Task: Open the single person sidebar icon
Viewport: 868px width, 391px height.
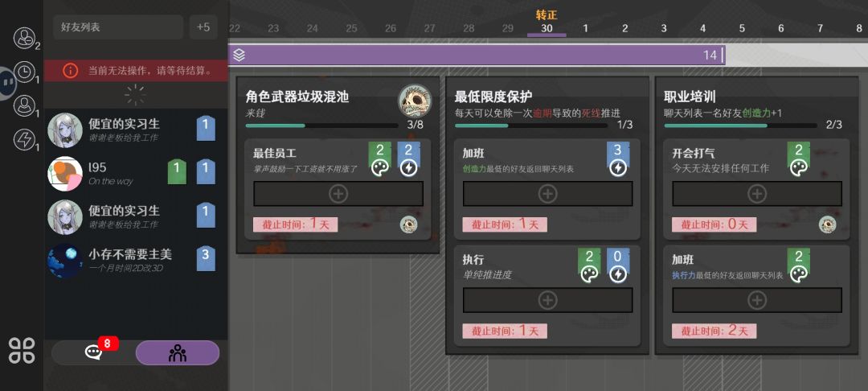Action: (24, 105)
